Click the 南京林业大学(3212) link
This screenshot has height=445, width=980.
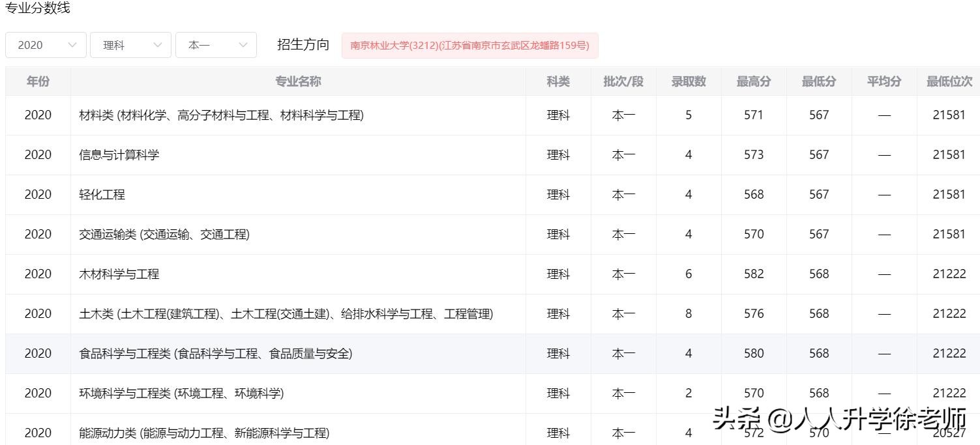point(469,45)
